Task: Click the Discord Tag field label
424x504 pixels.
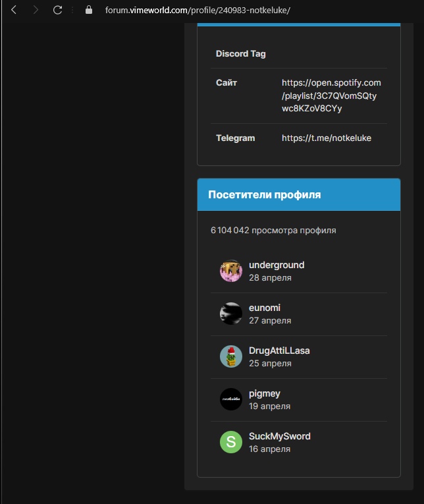Action: point(241,54)
